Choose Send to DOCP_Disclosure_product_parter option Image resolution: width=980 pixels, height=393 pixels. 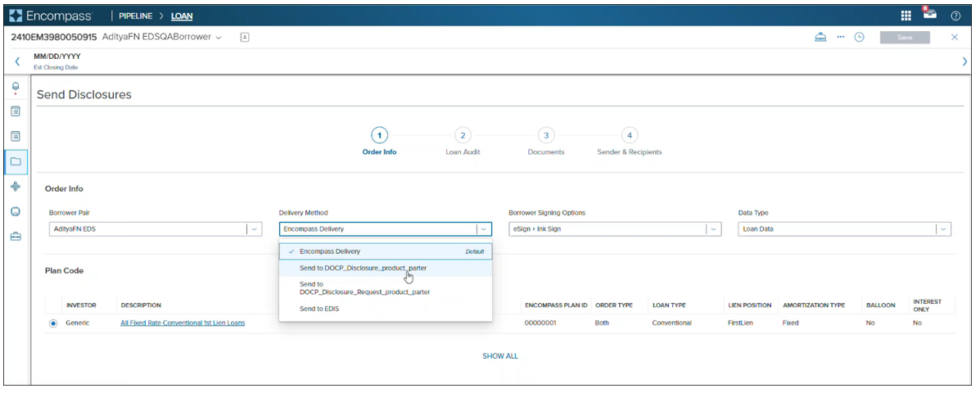click(363, 268)
